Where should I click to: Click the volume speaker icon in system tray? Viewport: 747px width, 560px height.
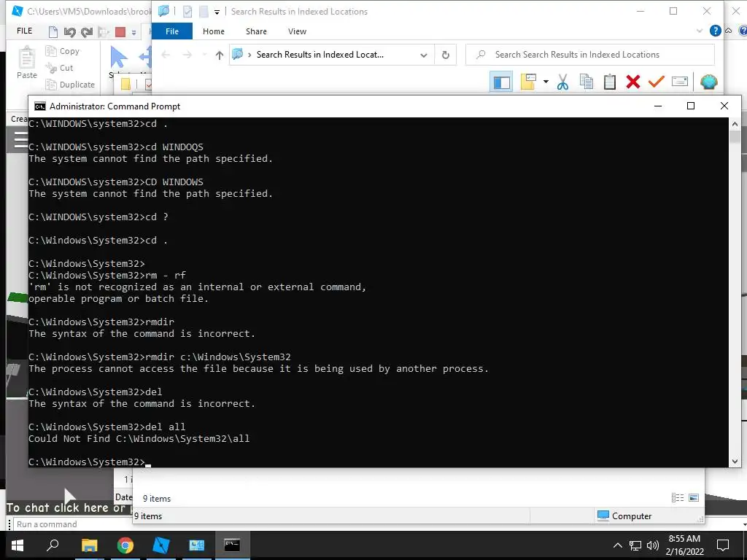coord(653,545)
